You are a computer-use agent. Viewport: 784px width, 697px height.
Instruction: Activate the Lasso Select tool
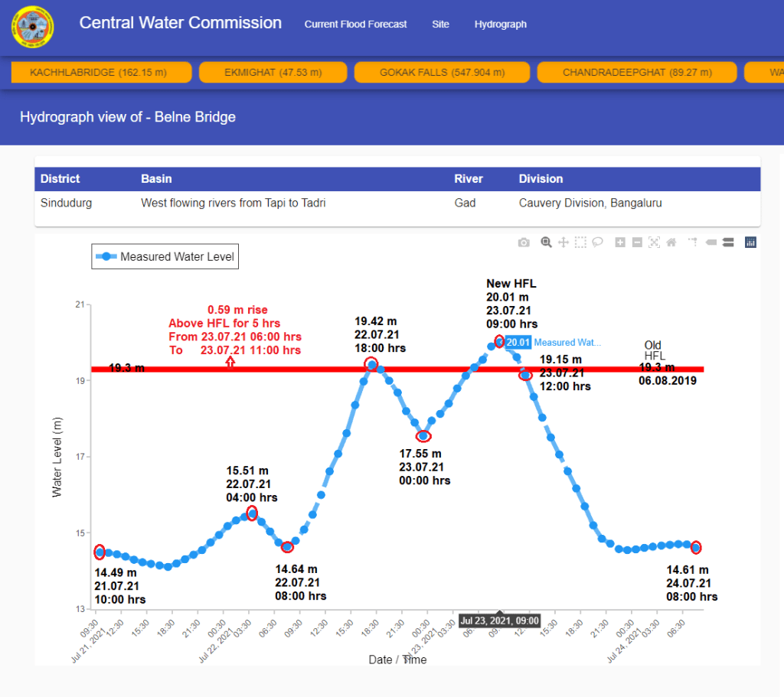click(597, 243)
